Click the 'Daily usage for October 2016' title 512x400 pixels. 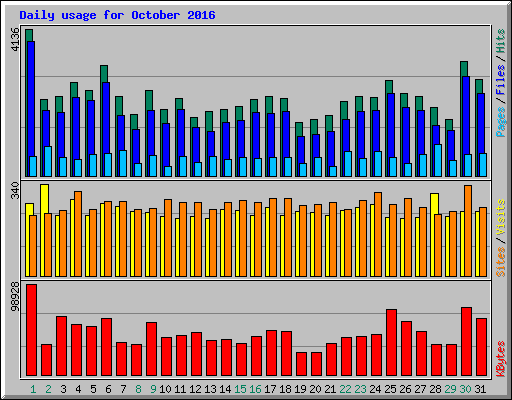[x=117, y=15]
